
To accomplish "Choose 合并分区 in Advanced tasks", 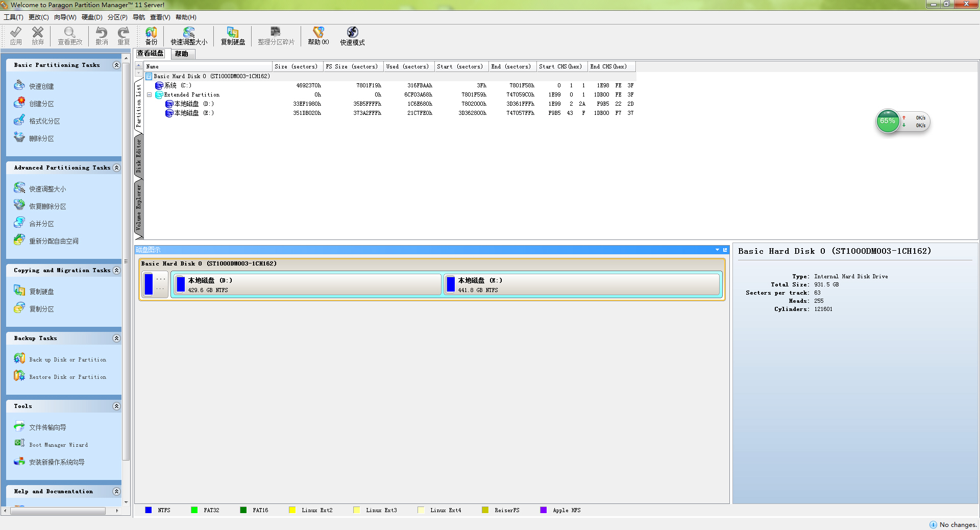I will click(x=34, y=223).
